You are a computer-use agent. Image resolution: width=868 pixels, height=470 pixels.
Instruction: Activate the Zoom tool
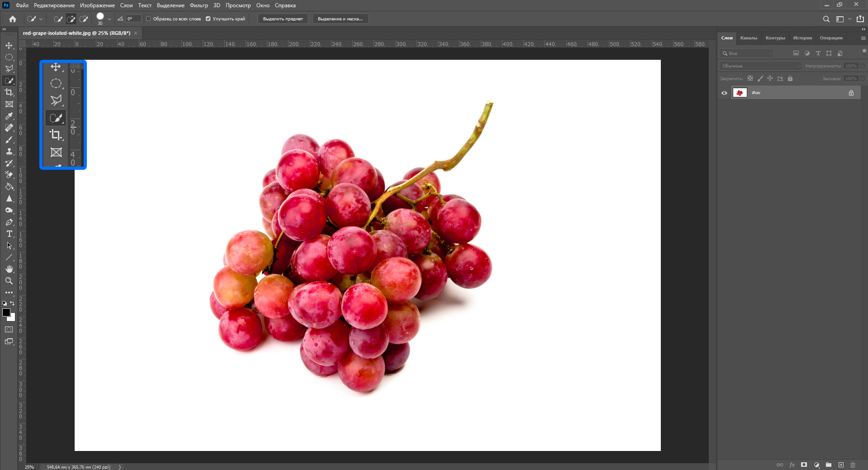coord(9,281)
